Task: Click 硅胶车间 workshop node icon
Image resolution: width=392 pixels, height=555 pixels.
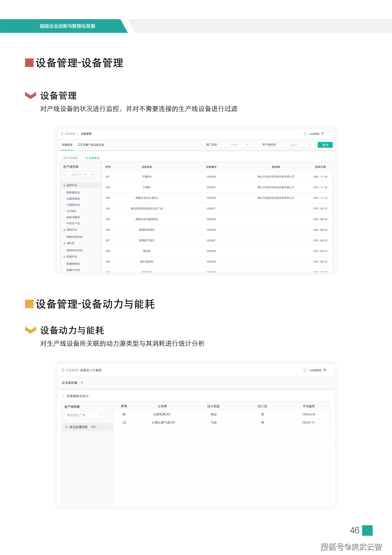Action: coord(64,185)
